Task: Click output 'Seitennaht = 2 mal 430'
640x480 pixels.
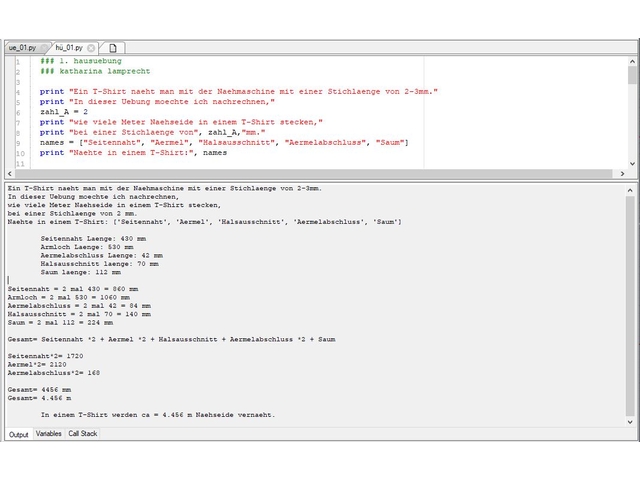Action: pos(73,289)
